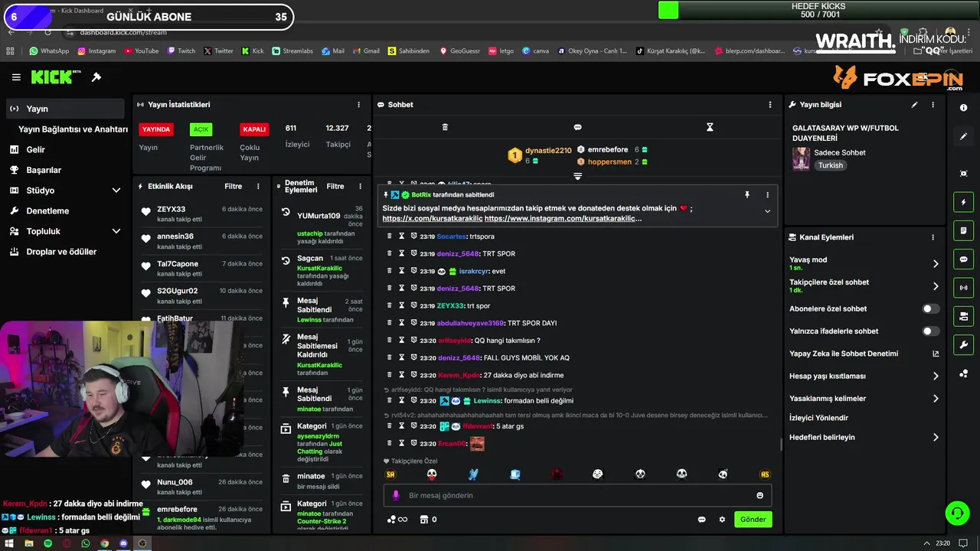Click the broadcast signal icon in the right sidebar
Screen dimensions: 980x551
pyautogui.click(x=963, y=288)
